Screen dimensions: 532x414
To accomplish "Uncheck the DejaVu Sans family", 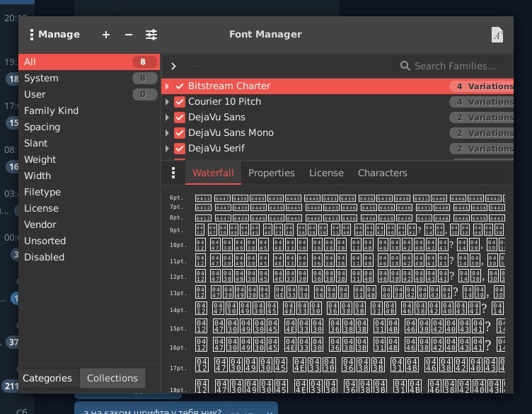I will (x=180, y=117).
